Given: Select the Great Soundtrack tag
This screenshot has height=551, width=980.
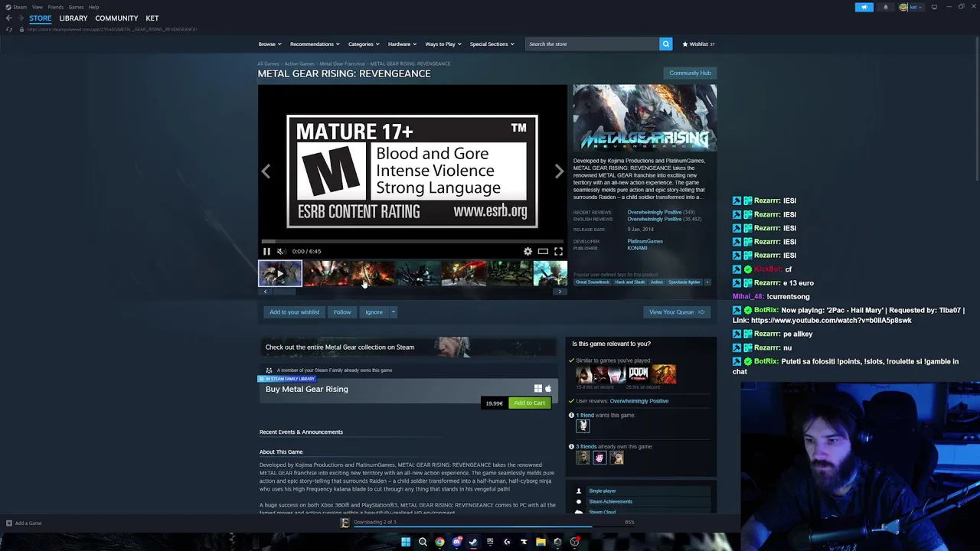Looking at the screenshot, I should [593, 282].
